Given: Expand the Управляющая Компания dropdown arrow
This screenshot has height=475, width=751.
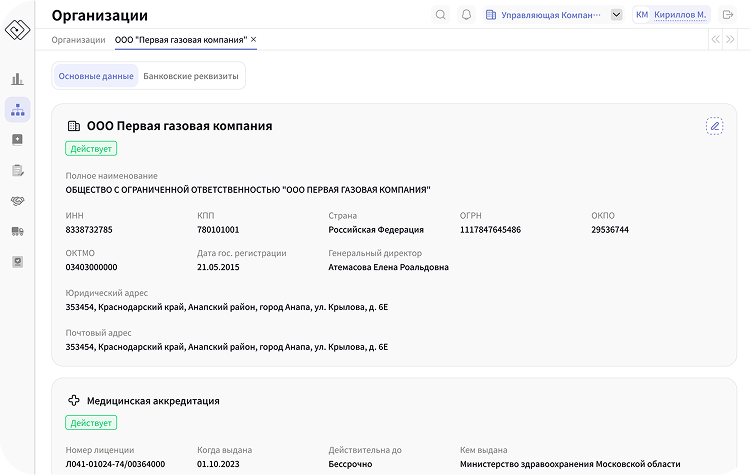Looking at the screenshot, I should coord(616,15).
